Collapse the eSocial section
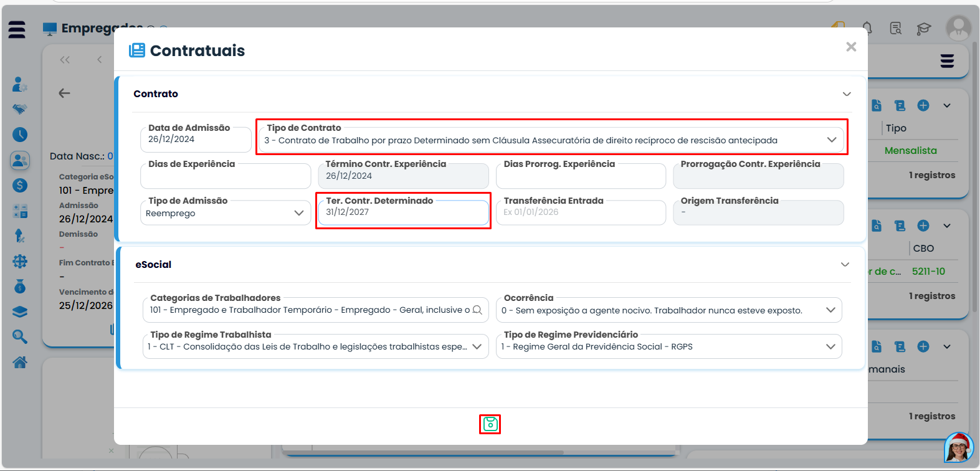The image size is (980, 471). tap(845, 265)
